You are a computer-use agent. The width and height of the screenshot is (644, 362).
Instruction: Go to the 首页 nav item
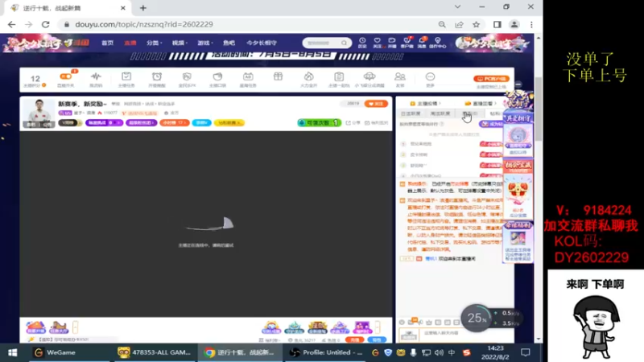pos(108,43)
